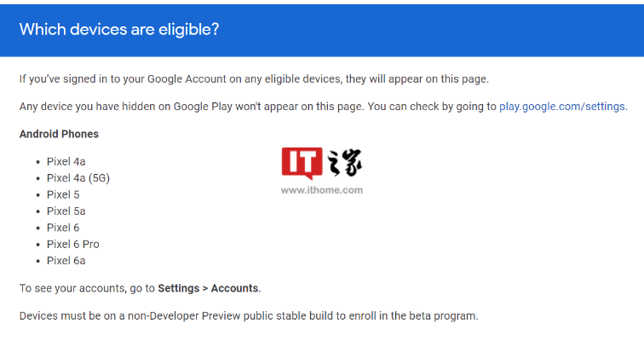The width and height of the screenshot is (644, 341).
Task: Click the "Devices must be on a non-Developer Preview" paragraph
Action: coord(249,315)
